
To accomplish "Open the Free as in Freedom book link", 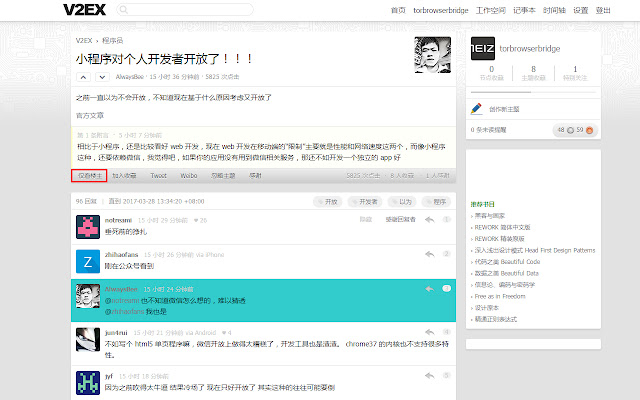I will (500, 296).
